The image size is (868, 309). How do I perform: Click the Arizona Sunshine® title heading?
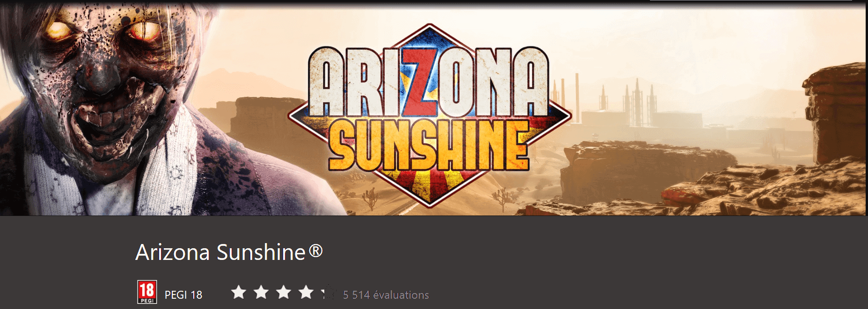[x=229, y=252]
